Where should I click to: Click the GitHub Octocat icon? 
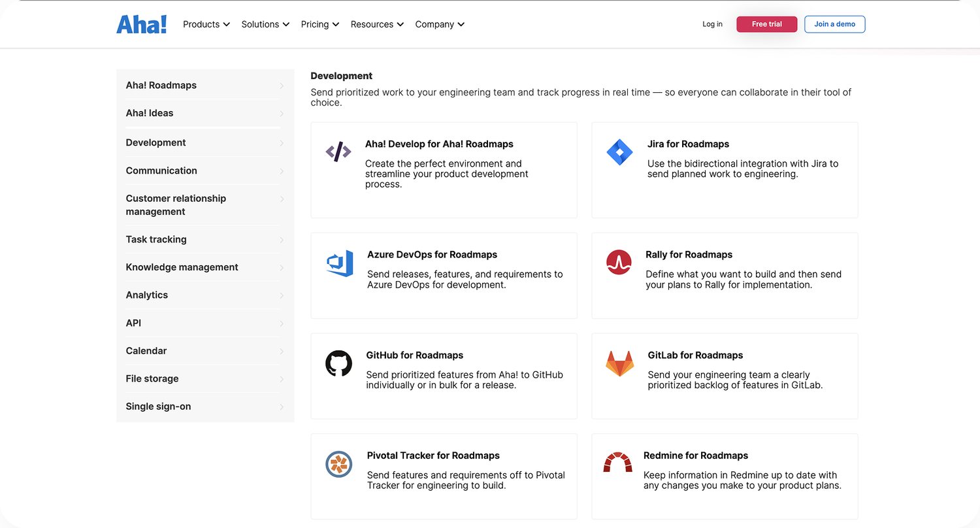click(x=338, y=363)
